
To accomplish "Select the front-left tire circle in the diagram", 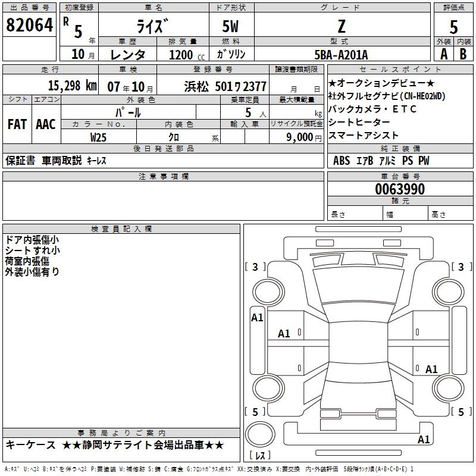I will coord(268,292).
